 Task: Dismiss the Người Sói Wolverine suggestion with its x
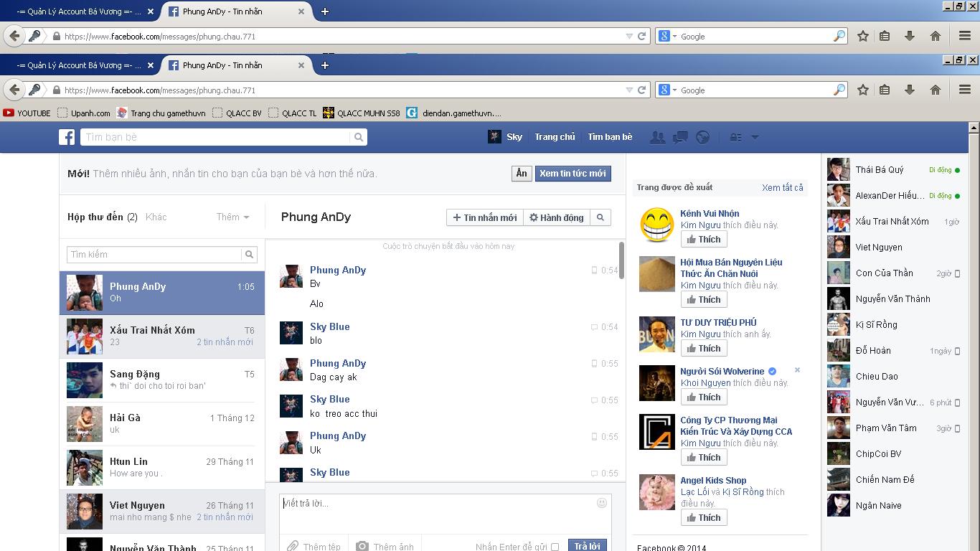pyautogui.click(x=797, y=370)
